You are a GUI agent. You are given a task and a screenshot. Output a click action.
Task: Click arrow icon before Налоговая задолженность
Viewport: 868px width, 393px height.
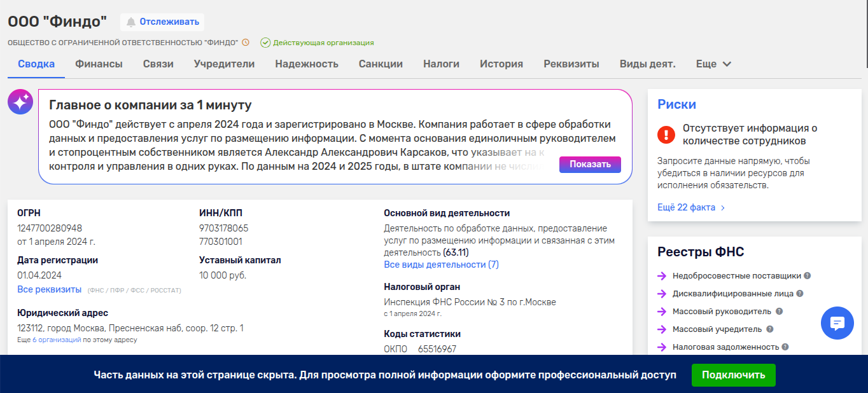point(662,347)
